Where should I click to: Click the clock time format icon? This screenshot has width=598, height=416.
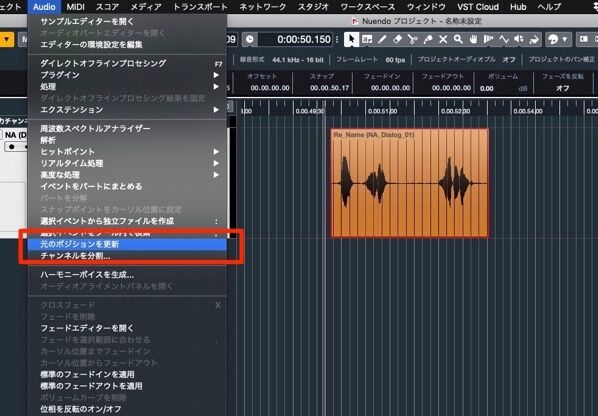pyautogui.click(x=250, y=39)
